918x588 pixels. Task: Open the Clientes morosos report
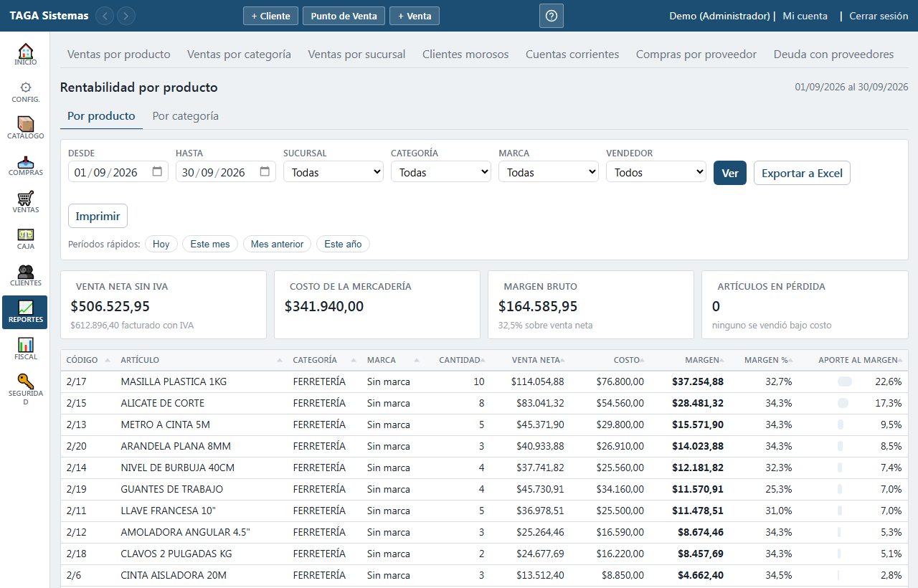click(465, 54)
